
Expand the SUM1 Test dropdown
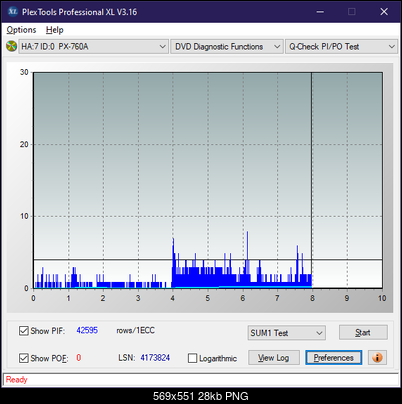tap(287, 333)
